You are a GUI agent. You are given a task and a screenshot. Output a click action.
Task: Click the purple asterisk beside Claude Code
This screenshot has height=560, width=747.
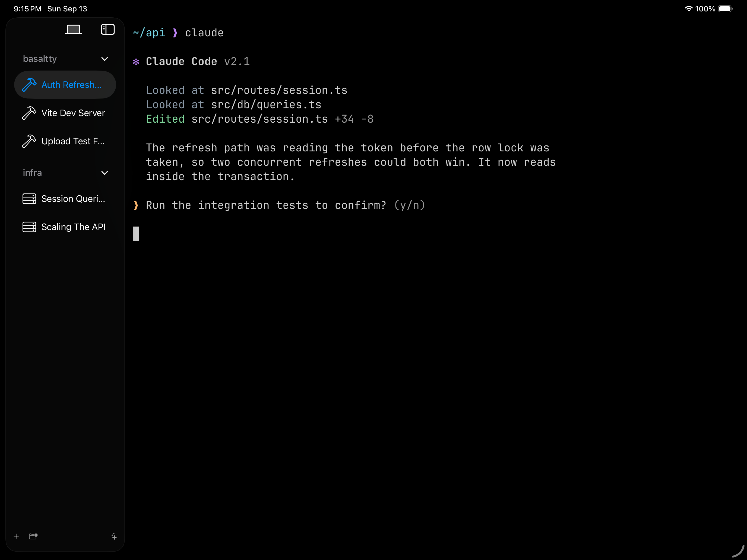tap(136, 62)
